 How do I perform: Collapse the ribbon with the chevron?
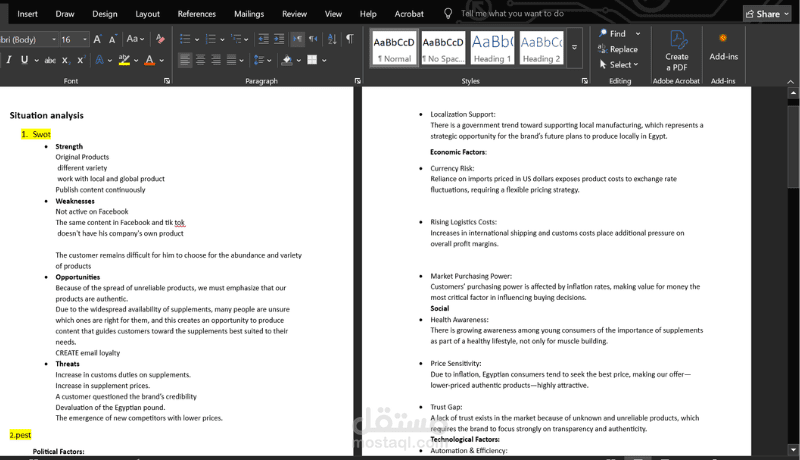pyautogui.click(x=790, y=82)
